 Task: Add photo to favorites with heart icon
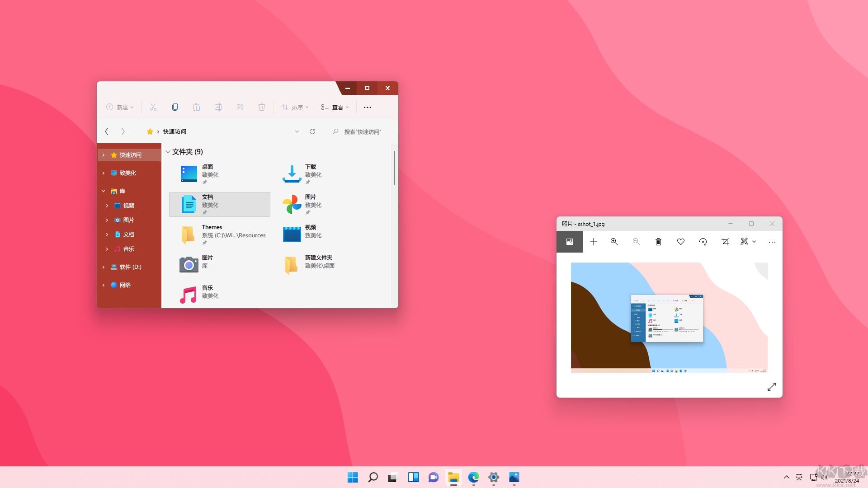(x=680, y=242)
